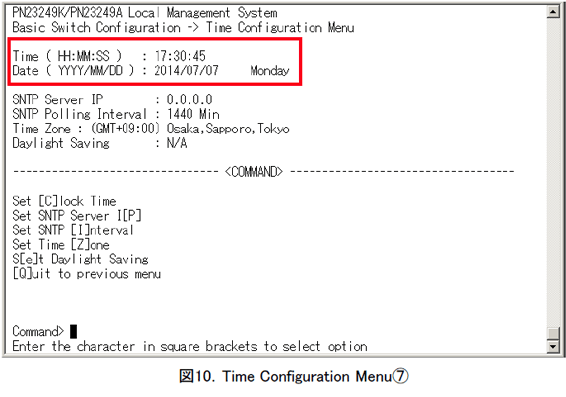The image size is (566, 397).
Task: Click the 1440 Min polling interval value
Action: [193, 114]
